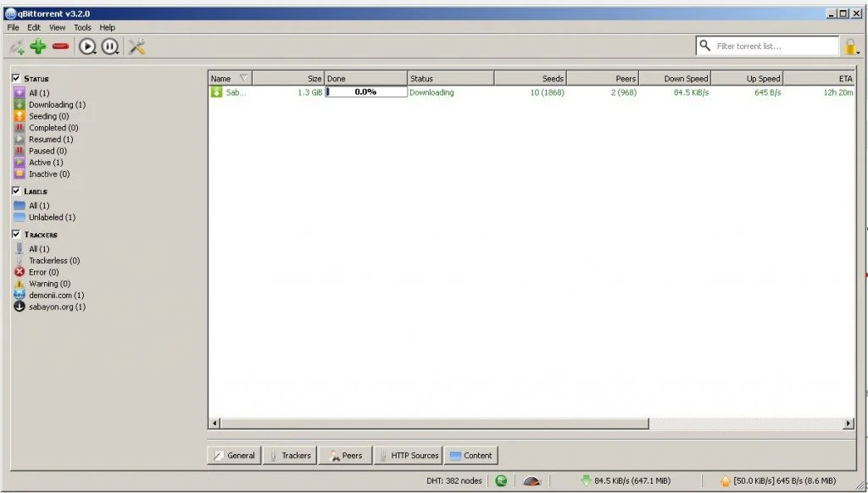The height and width of the screenshot is (493, 868).
Task: Click the magnifier search icon
Action: coord(704,46)
